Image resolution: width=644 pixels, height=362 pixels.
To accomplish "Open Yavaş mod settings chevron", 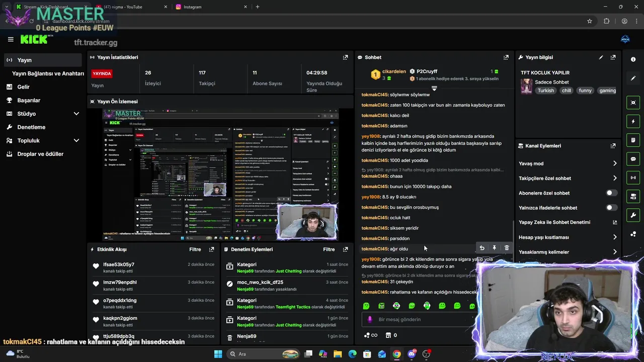I will [x=615, y=163].
